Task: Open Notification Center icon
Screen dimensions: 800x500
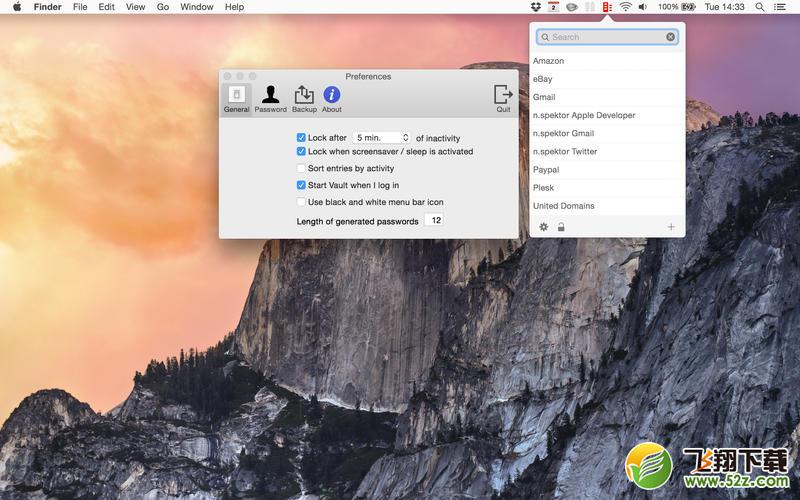Action: click(x=780, y=7)
